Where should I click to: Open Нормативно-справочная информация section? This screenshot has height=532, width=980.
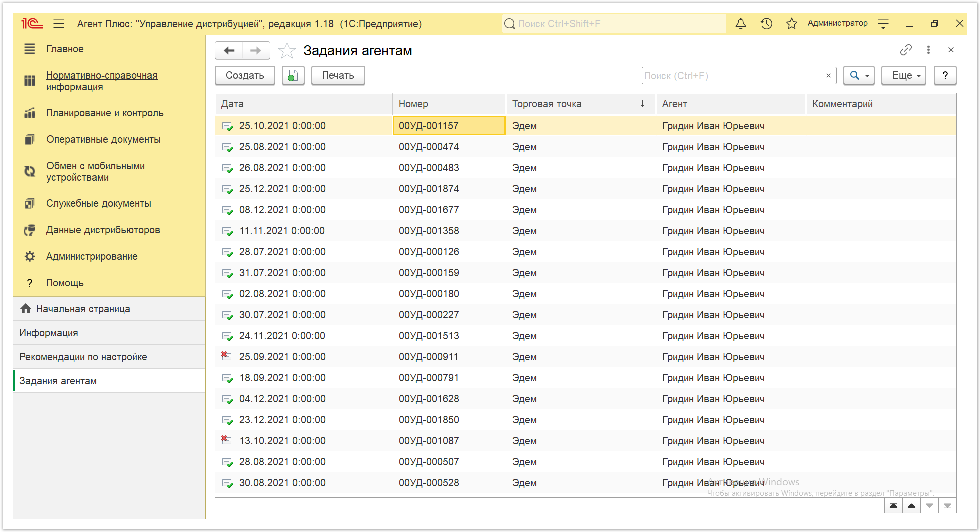(102, 81)
